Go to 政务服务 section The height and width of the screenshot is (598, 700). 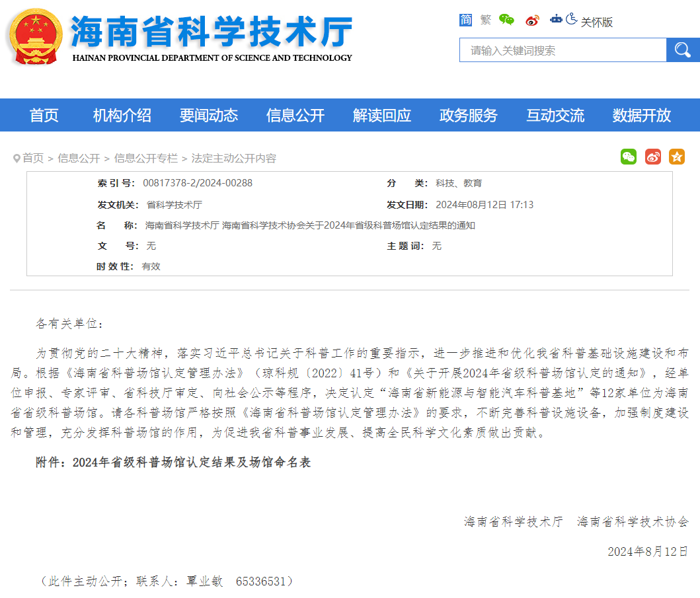[x=469, y=116]
